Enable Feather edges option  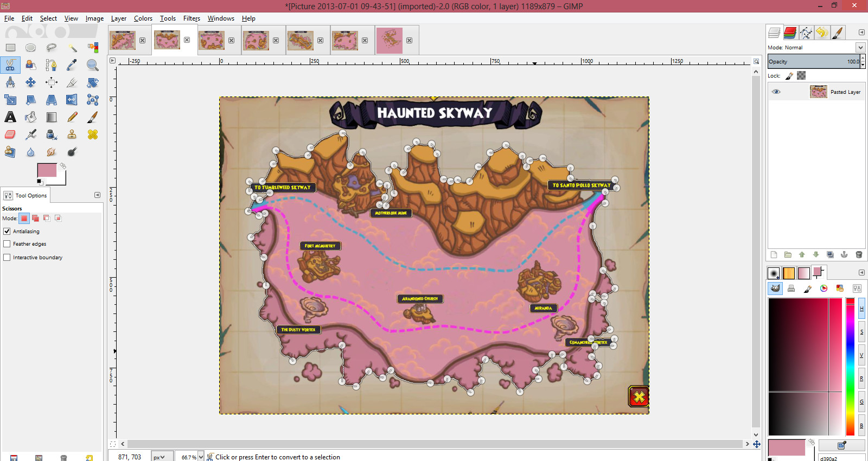coord(7,244)
